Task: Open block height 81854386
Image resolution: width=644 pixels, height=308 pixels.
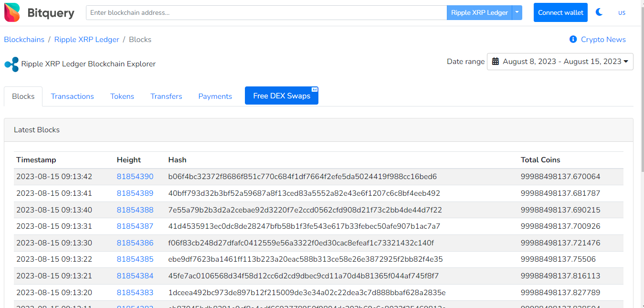Action: [x=135, y=243]
